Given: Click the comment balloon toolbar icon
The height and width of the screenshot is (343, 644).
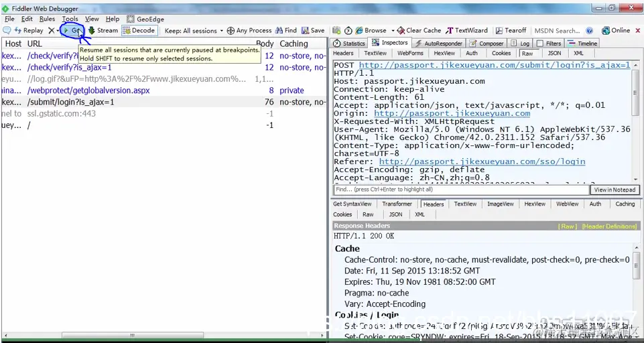Looking at the screenshot, I should [x=6, y=30].
